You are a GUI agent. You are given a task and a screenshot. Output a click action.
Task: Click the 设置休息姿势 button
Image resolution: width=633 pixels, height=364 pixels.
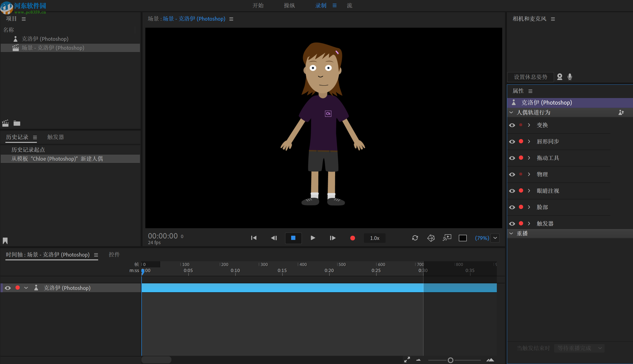pyautogui.click(x=530, y=77)
